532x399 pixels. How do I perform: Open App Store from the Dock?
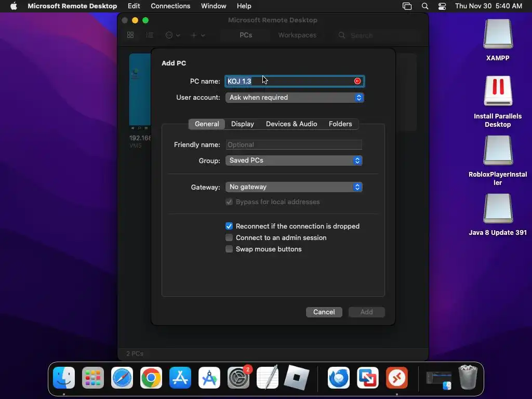[x=180, y=378]
